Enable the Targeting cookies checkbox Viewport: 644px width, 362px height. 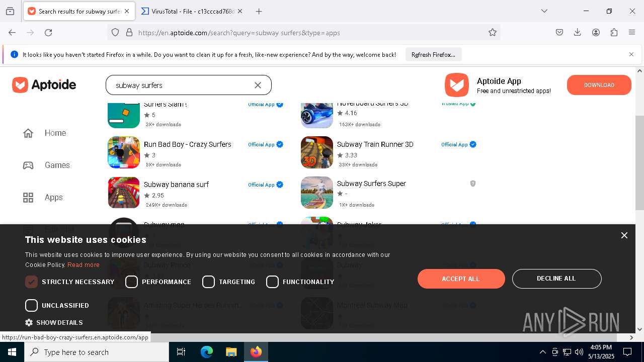point(208,282)
